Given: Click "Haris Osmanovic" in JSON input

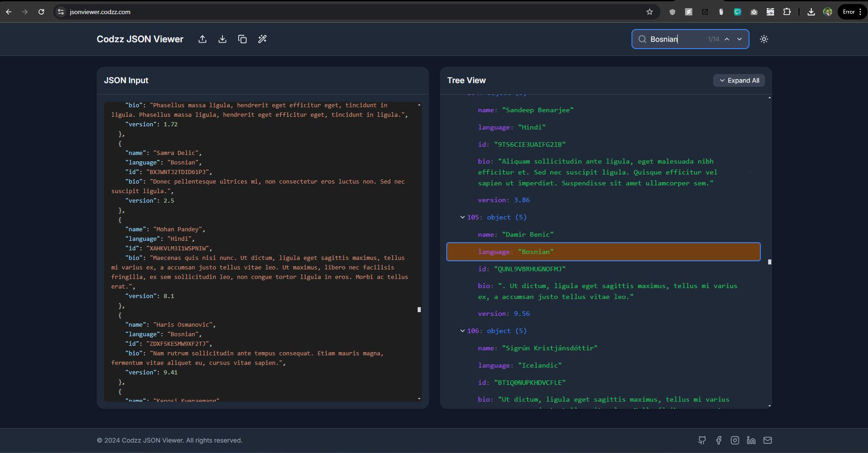Looking at the screenshot, I should click(183, 324).
